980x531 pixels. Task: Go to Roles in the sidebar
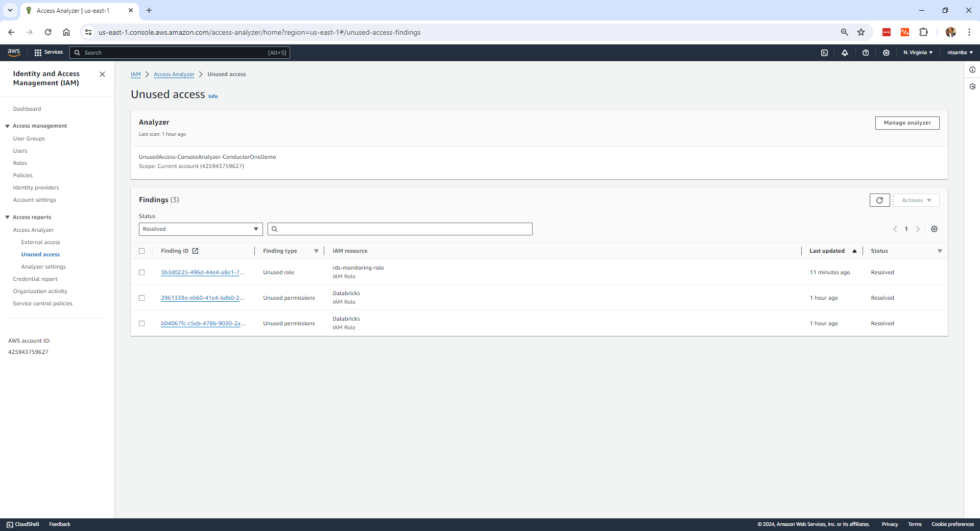pos(20,163)
